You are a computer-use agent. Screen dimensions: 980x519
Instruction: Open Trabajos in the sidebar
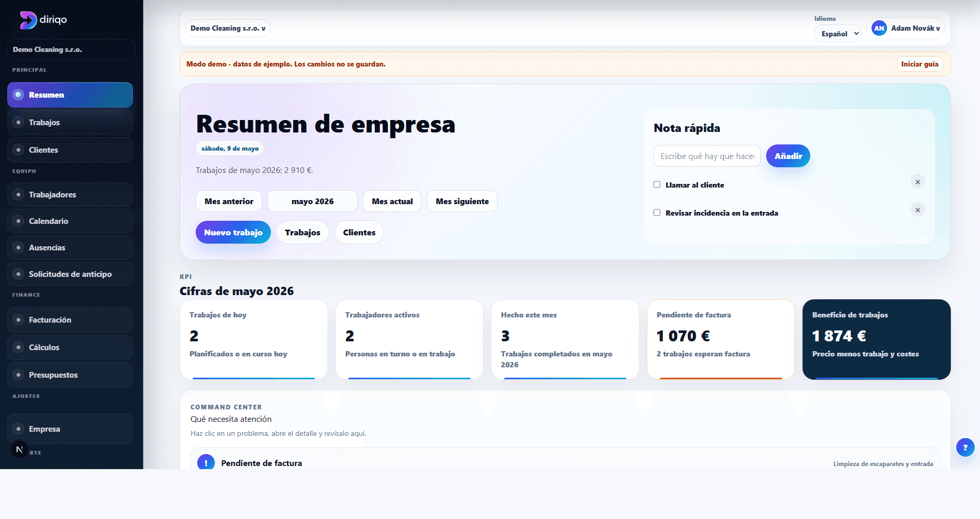(70, 122)
